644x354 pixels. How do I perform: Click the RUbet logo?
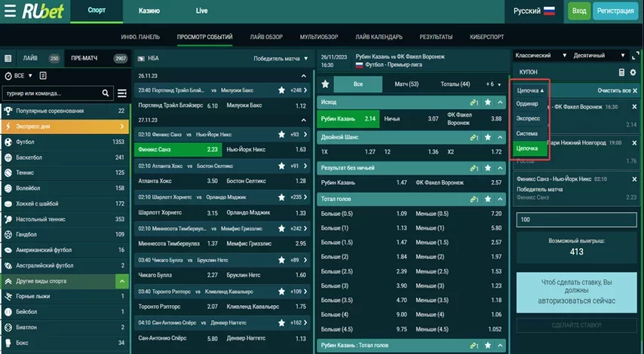tap(43, 11)
